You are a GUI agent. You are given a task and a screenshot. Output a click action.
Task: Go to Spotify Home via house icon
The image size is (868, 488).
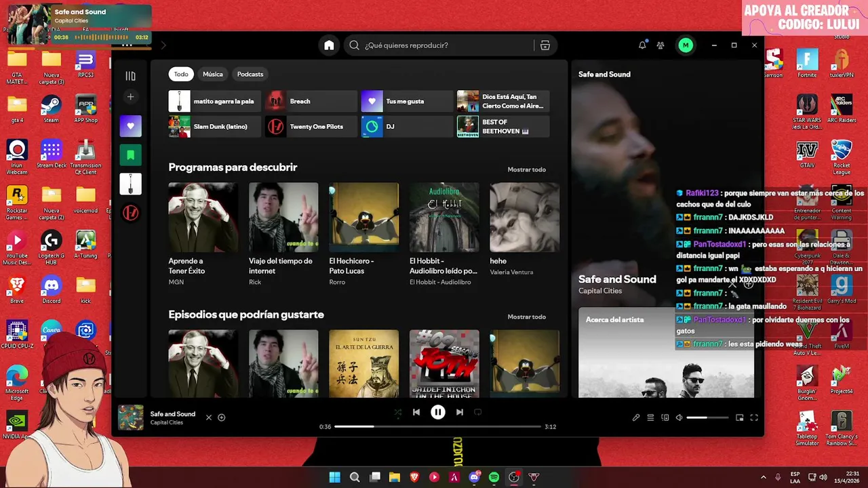[329, 45]
